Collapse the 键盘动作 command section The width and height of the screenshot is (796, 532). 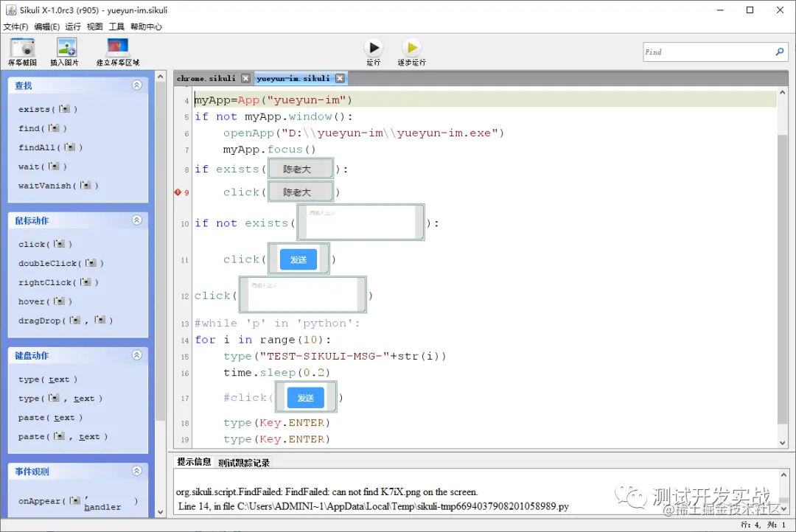[x=137, y=355]
